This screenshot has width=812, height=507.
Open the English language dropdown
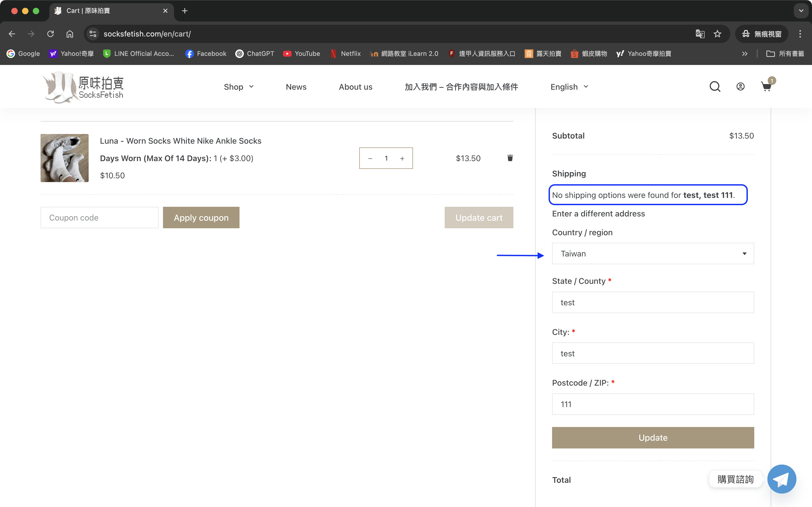569,87
